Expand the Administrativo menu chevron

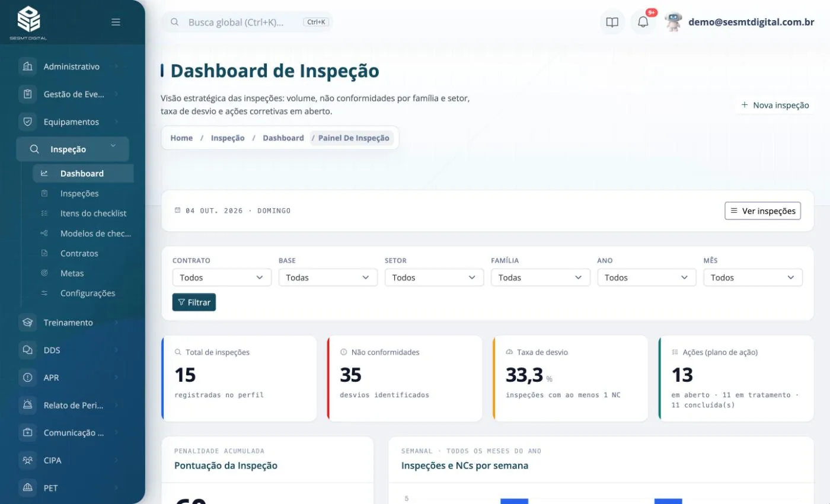[116, 66]
